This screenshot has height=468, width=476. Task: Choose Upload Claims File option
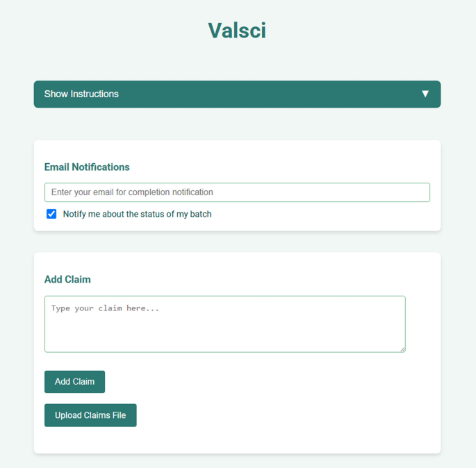[90, 415]
